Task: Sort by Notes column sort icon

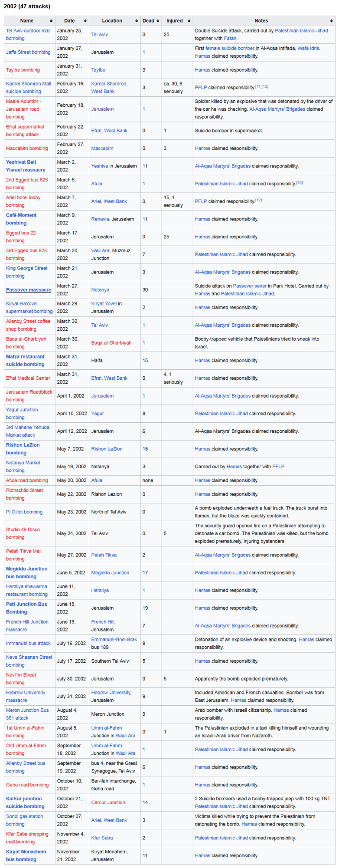Action: pos(331,21)
